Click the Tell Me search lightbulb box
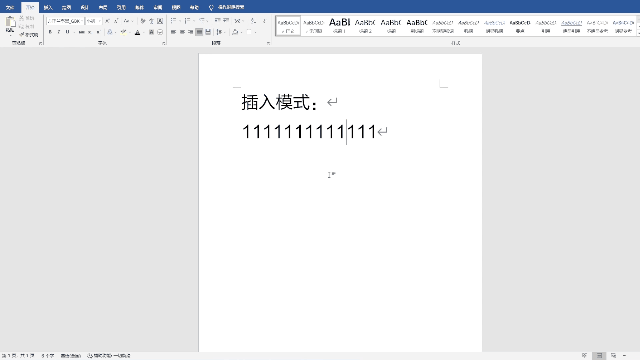640x360 pixels. point(227,7)
